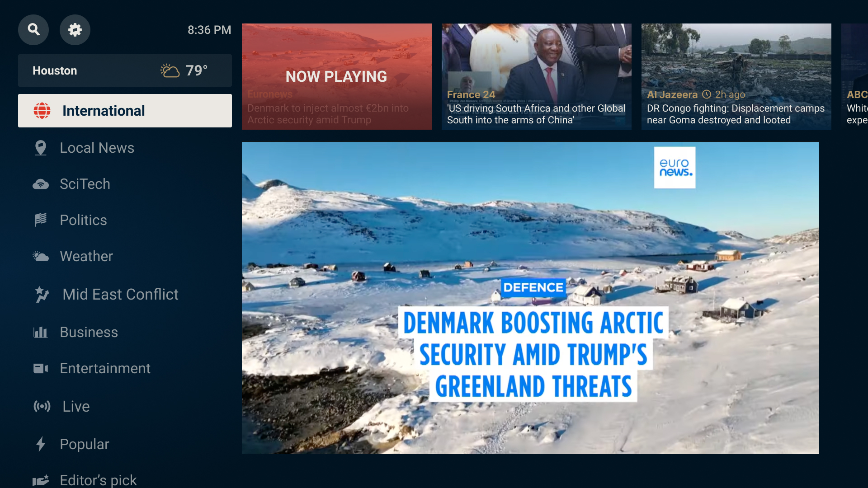Select the France 24 South Africa story

536,77
